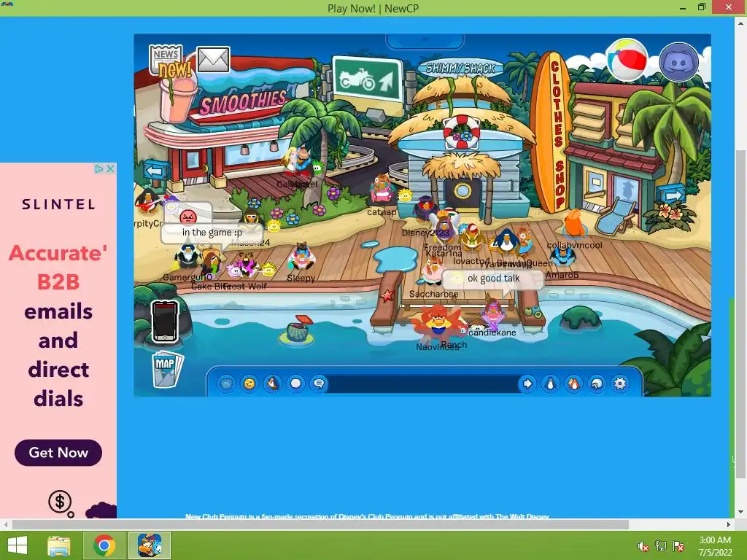Open your player card penguin icon

(x=550, y=384)
